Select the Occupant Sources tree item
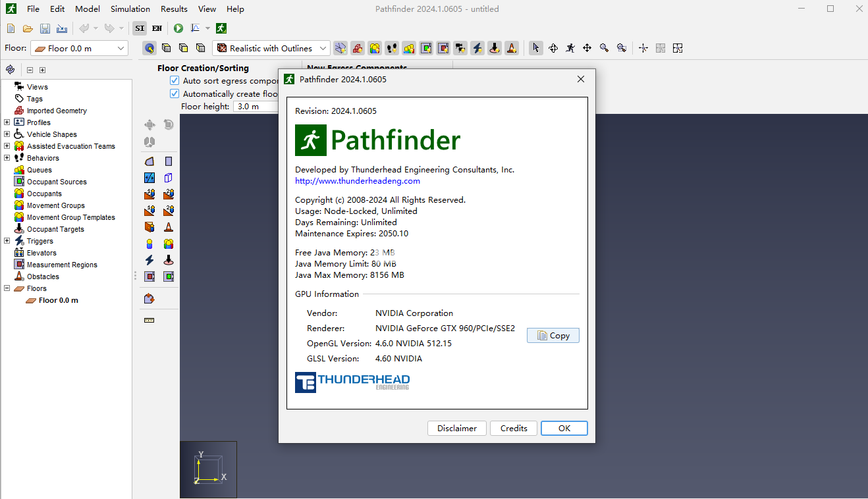868x499 pixels. (x=57, y=182)
